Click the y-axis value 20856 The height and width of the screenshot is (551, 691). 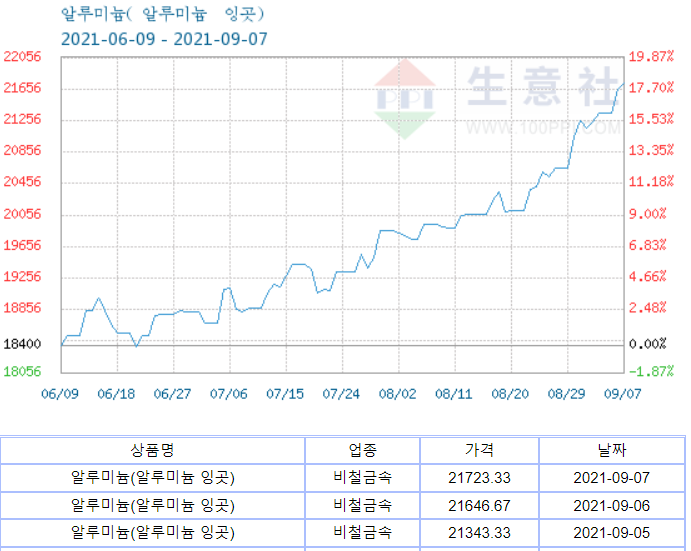(x=22, y=150)
